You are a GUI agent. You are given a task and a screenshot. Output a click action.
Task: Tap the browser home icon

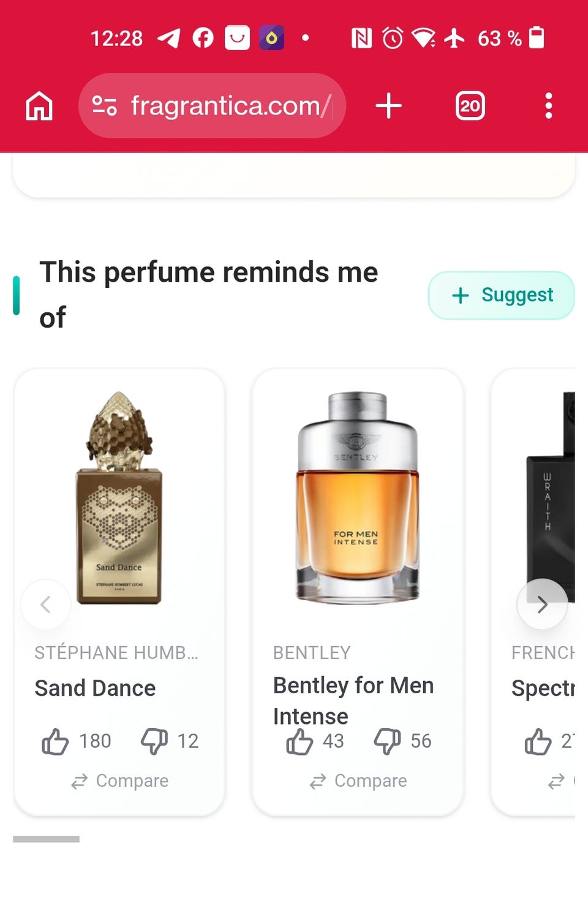pyautogui.click(x=39, y=106)
